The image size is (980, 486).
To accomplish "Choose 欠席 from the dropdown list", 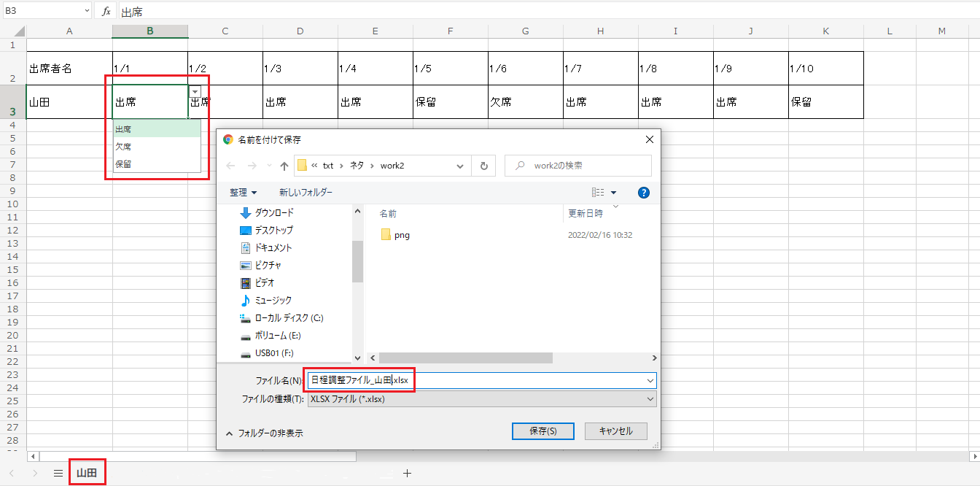I will [123, 147].
